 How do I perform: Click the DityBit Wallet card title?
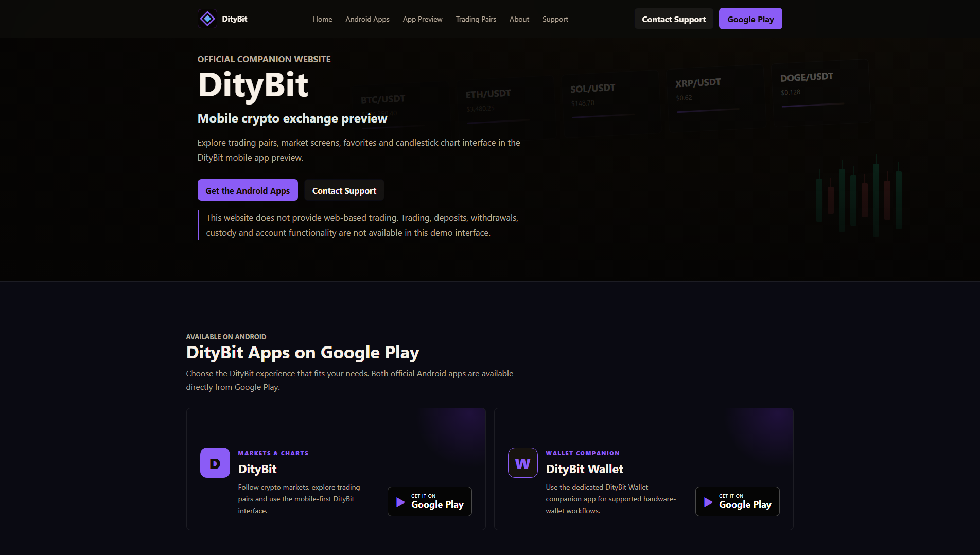click(585, 469)
